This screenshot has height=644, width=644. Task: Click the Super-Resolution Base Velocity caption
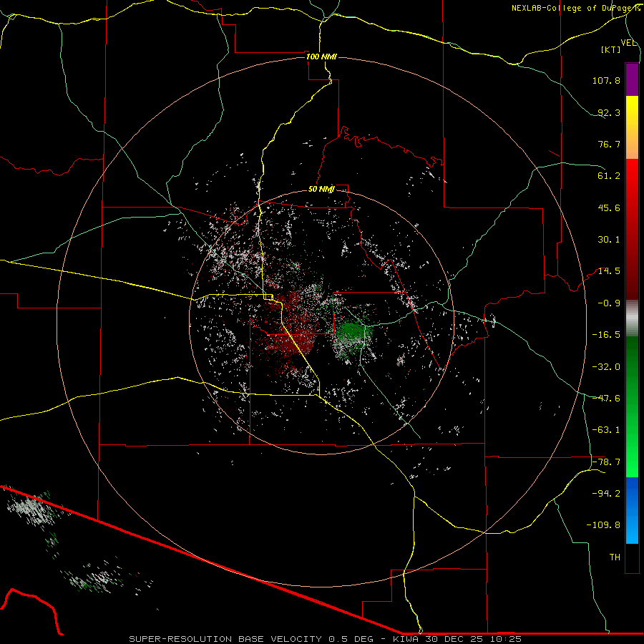coord(326,639)
